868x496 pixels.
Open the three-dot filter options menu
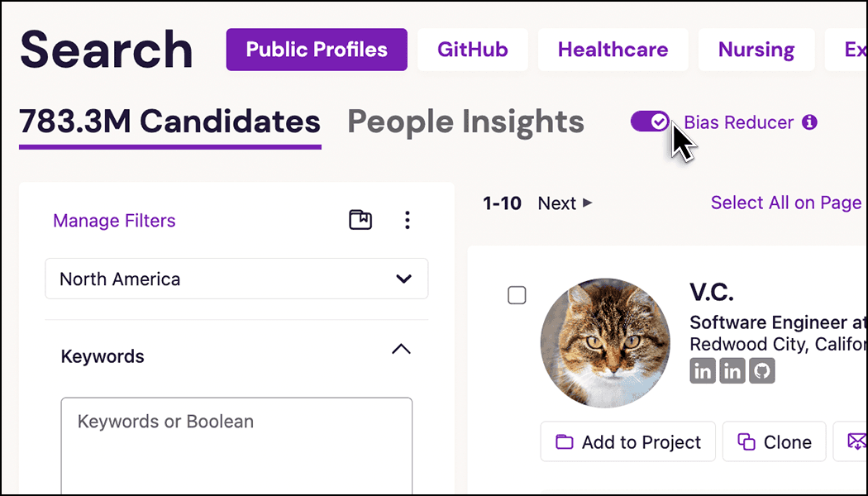click(x=408, y=220)
